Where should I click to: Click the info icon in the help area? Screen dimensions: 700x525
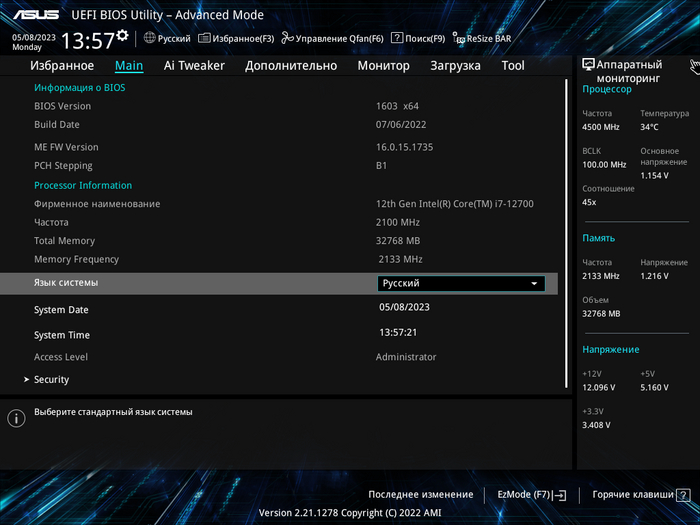(16, 418)
